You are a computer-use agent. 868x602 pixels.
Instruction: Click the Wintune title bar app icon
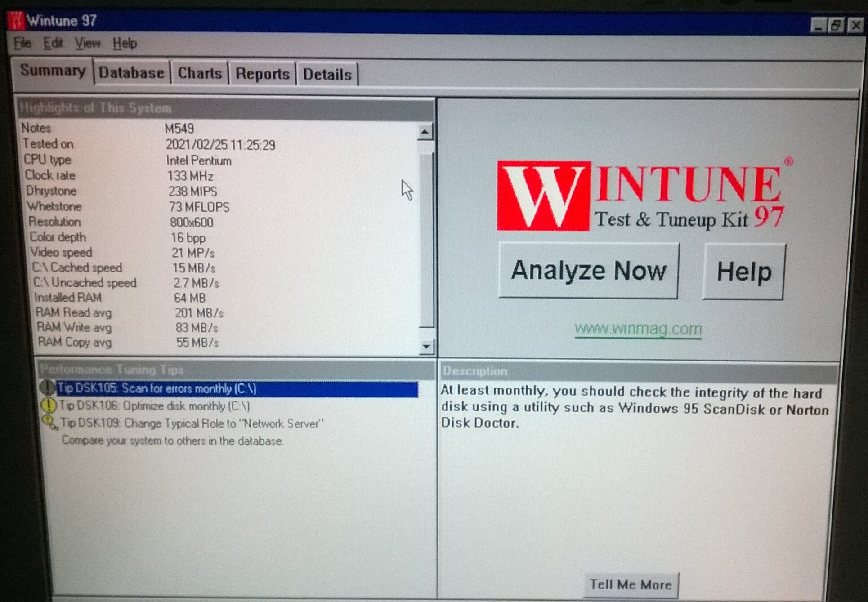16,20
